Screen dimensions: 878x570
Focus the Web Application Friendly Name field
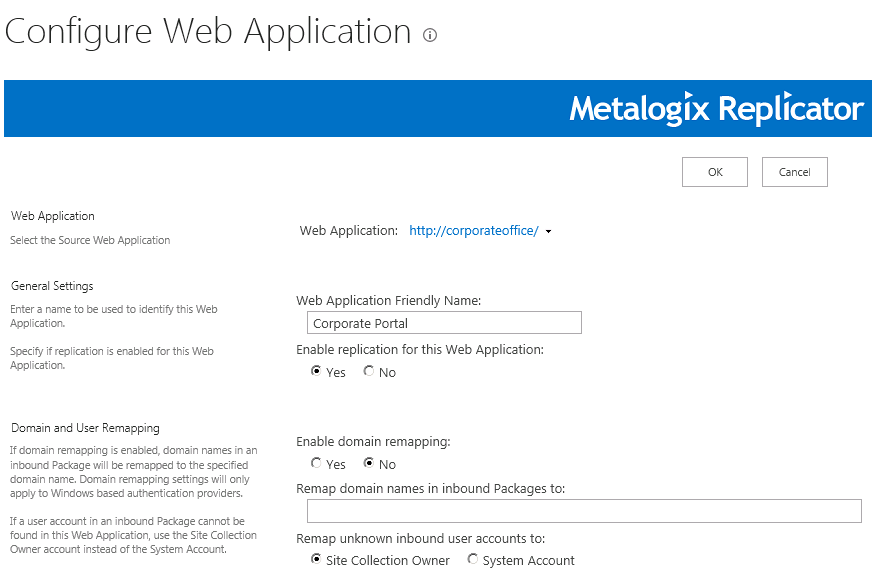pyautogui.click(x=444, y=323)
